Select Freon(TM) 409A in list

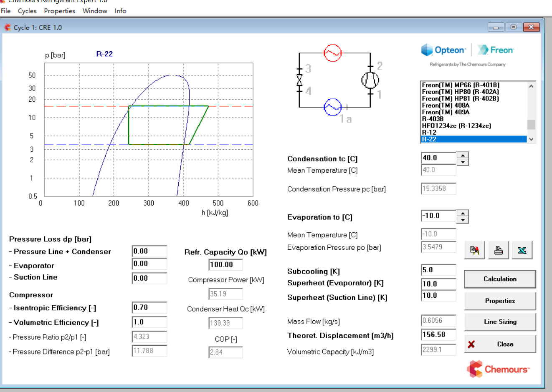click(474, 112)
